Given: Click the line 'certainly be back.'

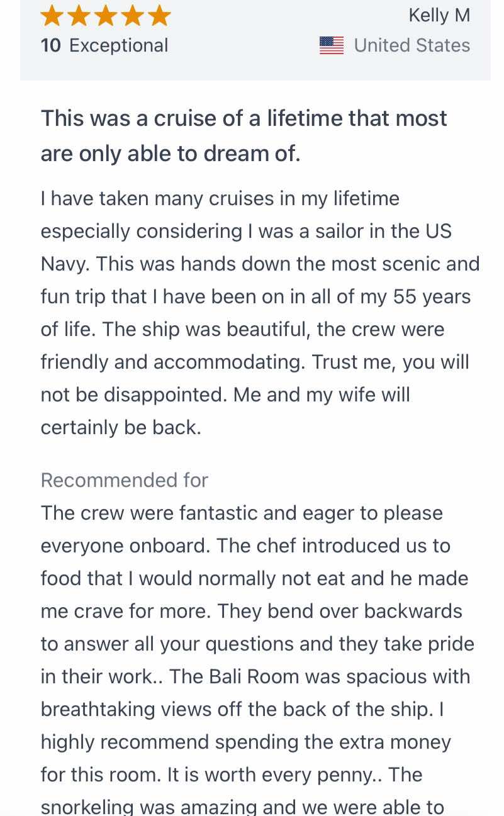Looking at the screenshot, I should [x=121, y=427].
